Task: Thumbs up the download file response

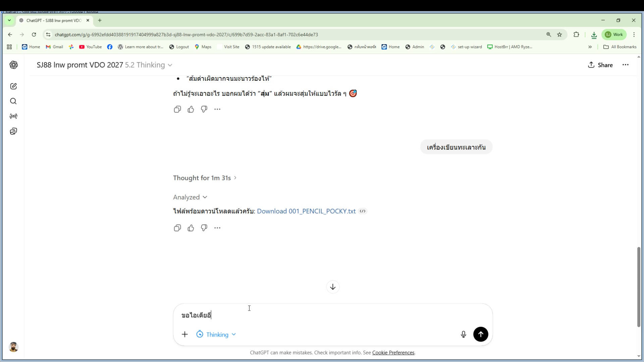Action: [191, 228]
